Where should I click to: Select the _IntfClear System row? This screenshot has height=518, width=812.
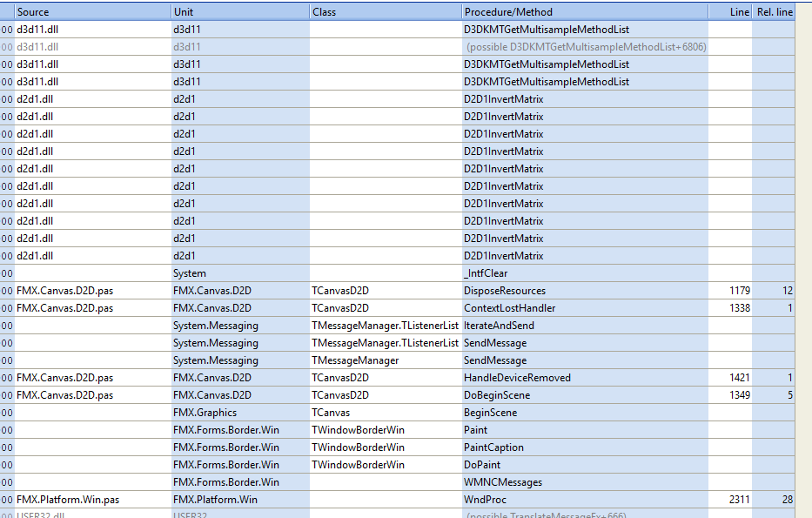click(397, 273)
